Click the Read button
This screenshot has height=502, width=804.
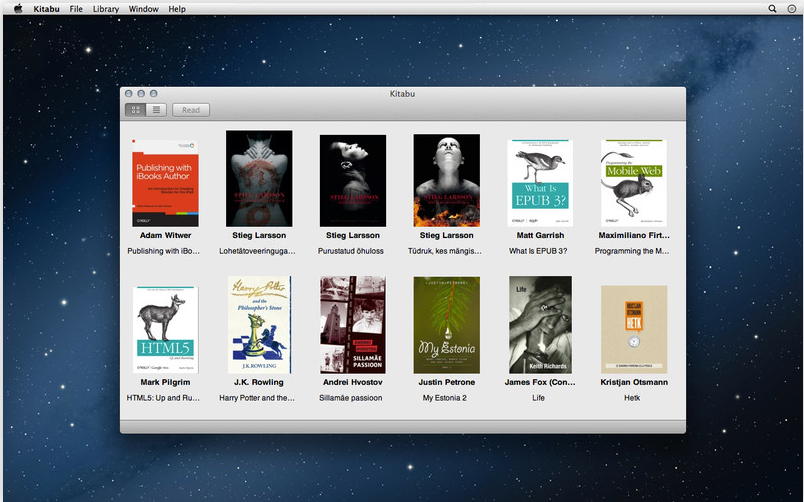pos(191,110)
